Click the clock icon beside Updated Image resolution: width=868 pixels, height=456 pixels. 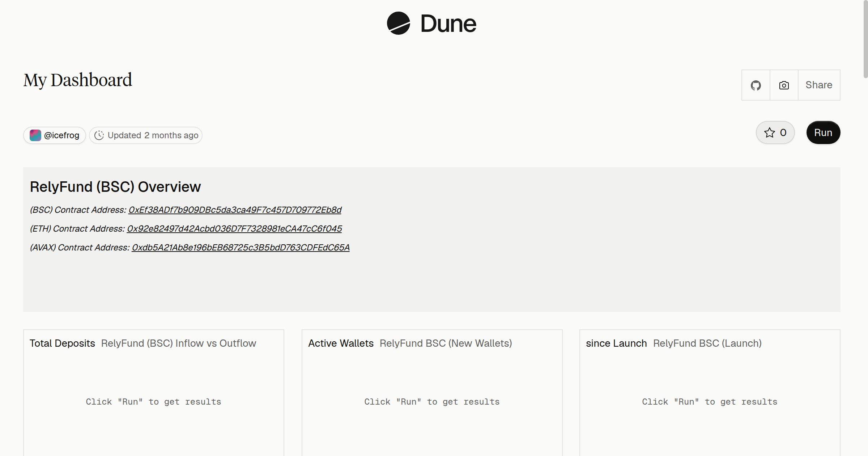99,135
